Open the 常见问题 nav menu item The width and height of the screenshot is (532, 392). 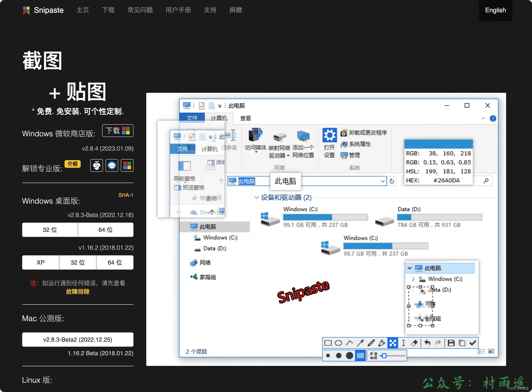tap(140, 10)
